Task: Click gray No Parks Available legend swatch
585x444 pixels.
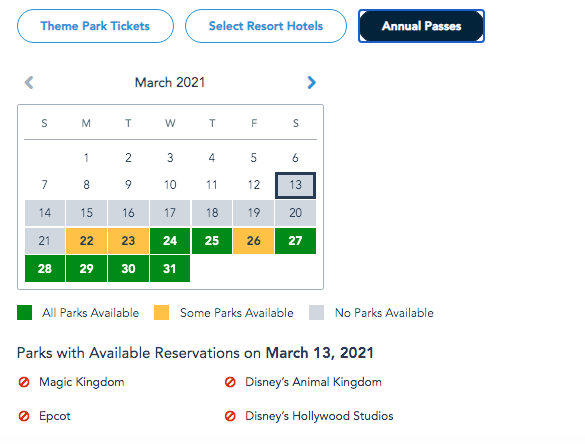Action: coord(316,313)
